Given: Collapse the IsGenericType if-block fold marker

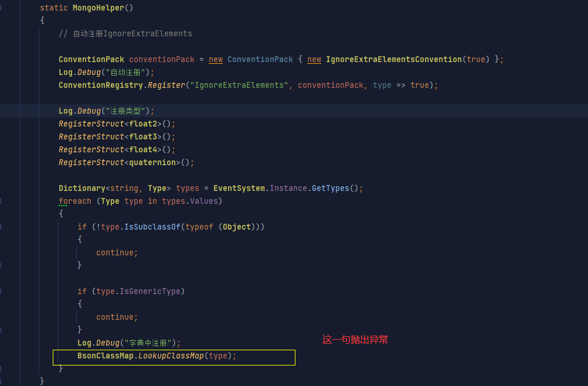Looking at the screenshot, I should click(x=1, y=291).
